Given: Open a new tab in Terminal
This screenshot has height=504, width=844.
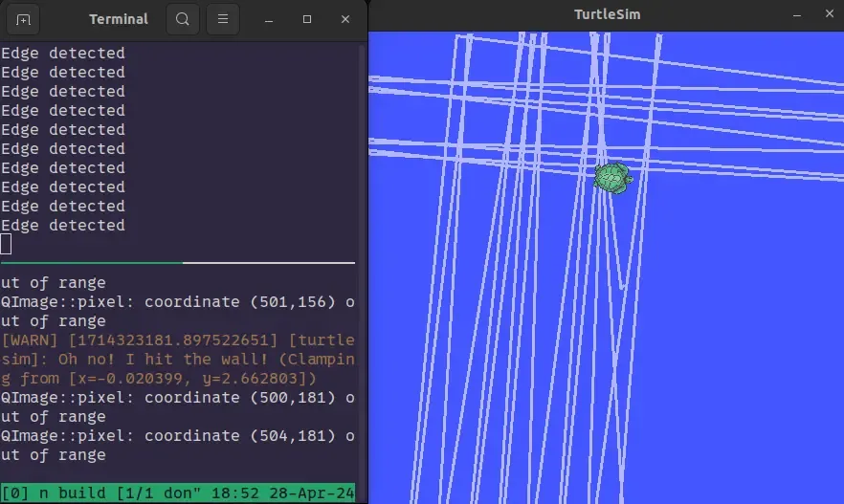Looking at the screenshot, I should pos(23,19).
